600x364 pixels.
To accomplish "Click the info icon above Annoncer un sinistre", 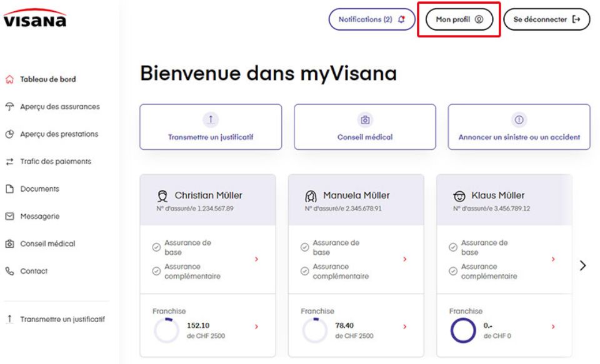I will pyautogui.click(x=519, y=119).
